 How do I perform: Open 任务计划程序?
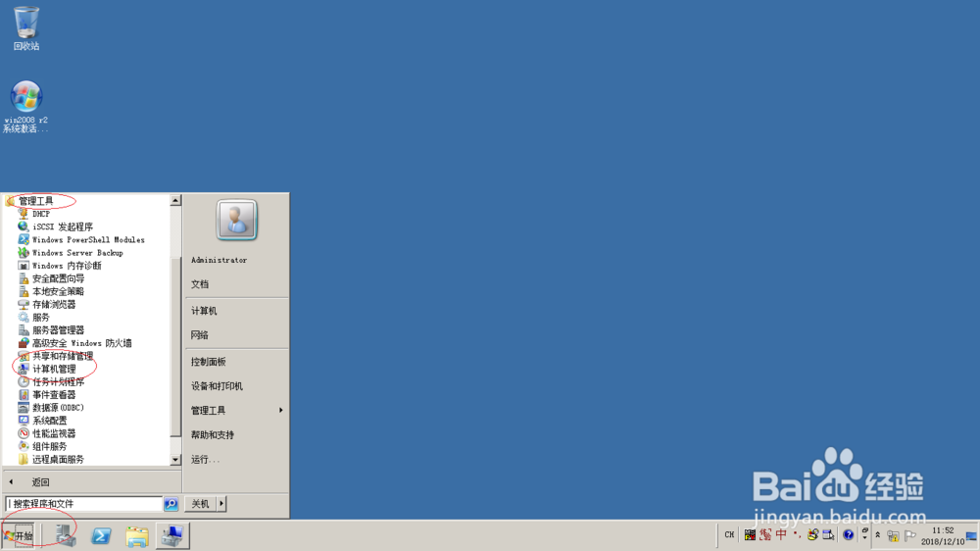coord(51,381)
